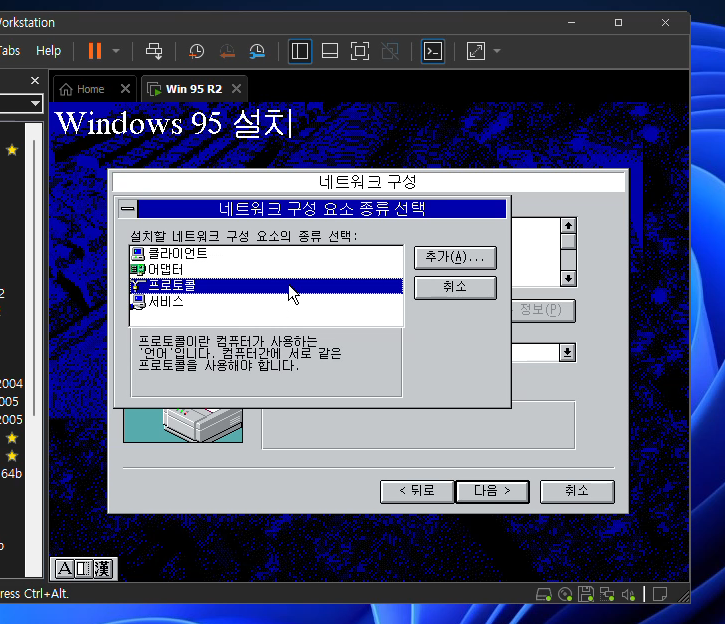
Task: Click the 漢 Hanja IME button
Action: tap(102, 569)
